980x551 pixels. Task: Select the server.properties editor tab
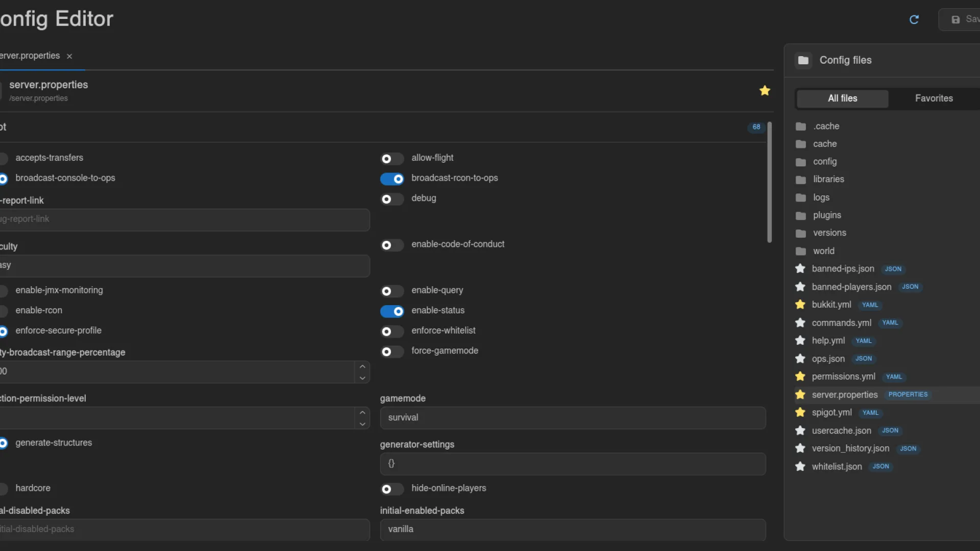[x=30, y=56]
